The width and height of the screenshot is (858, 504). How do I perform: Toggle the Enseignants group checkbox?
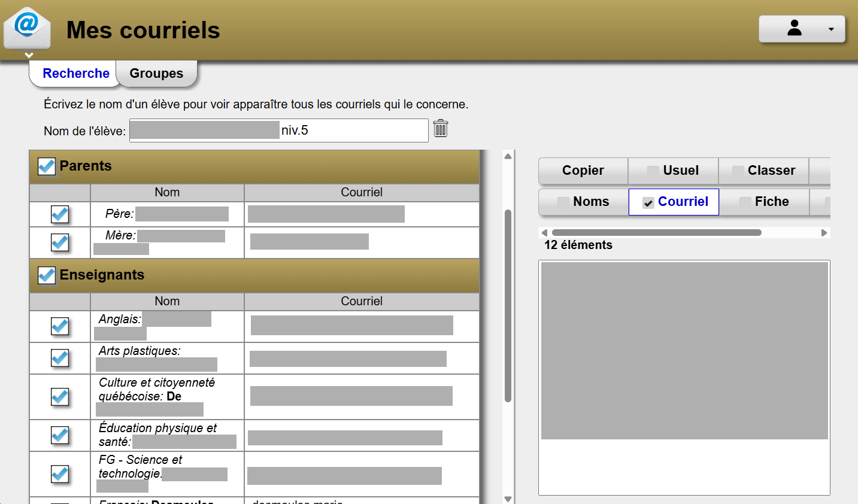(47, 275)
